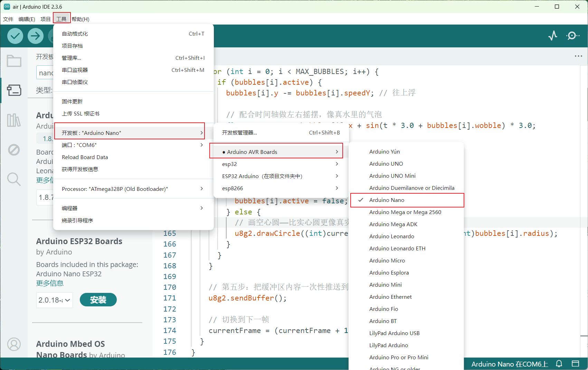This screenshot has height=370, width=588.
Task: Open the Sketchbook folder sidebar icon
Action: coord(14,61)
